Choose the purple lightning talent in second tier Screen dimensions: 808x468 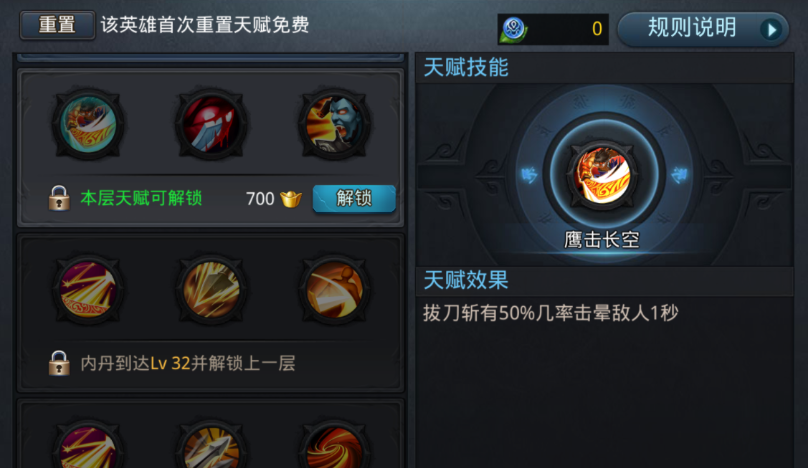tap(88, 289)
